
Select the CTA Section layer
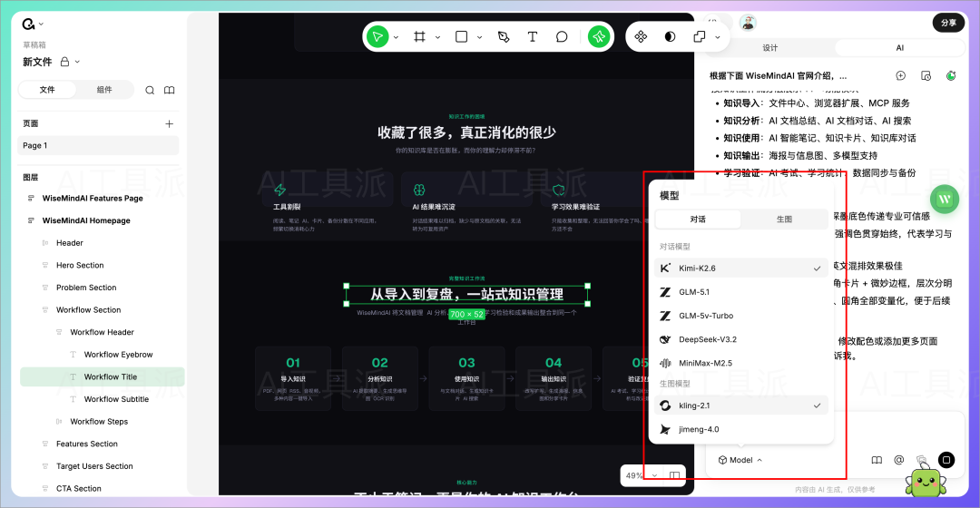79,489
